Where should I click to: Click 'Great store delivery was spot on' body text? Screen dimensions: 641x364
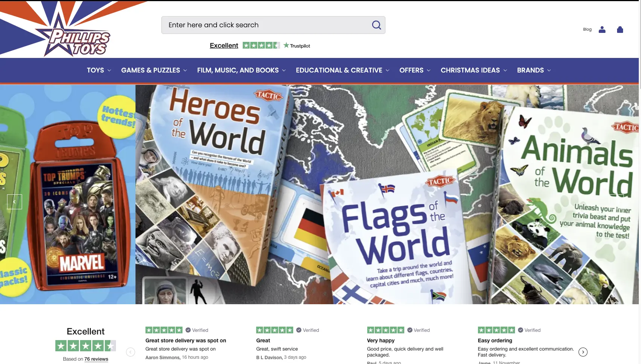(x=181, y=349)
